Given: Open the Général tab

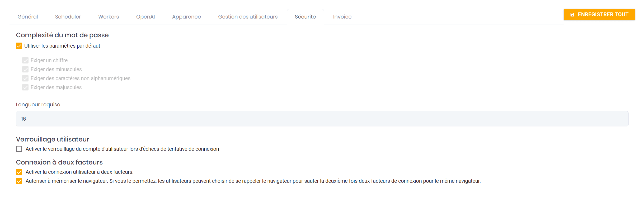Looking at the screenshot, I should tap(28, 17).
